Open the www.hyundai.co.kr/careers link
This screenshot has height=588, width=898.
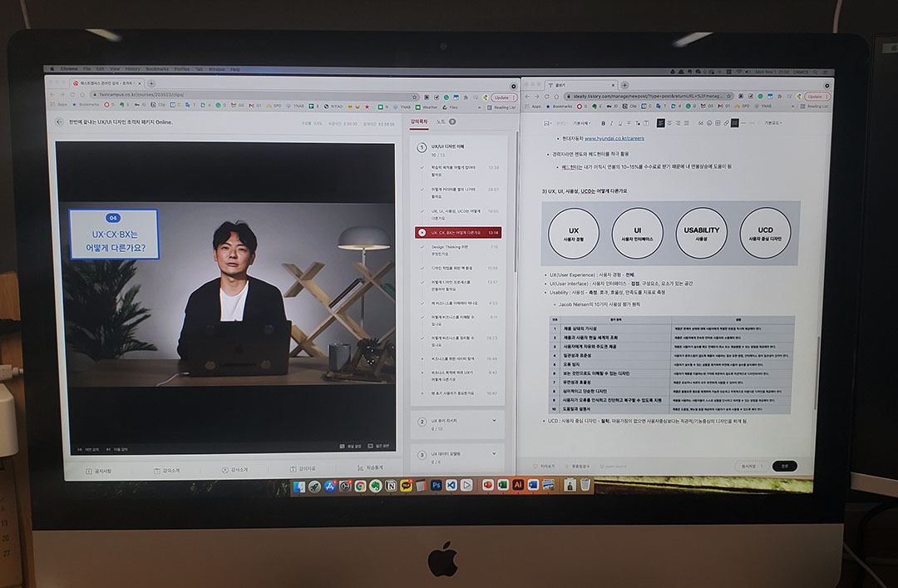pos(614,139)
